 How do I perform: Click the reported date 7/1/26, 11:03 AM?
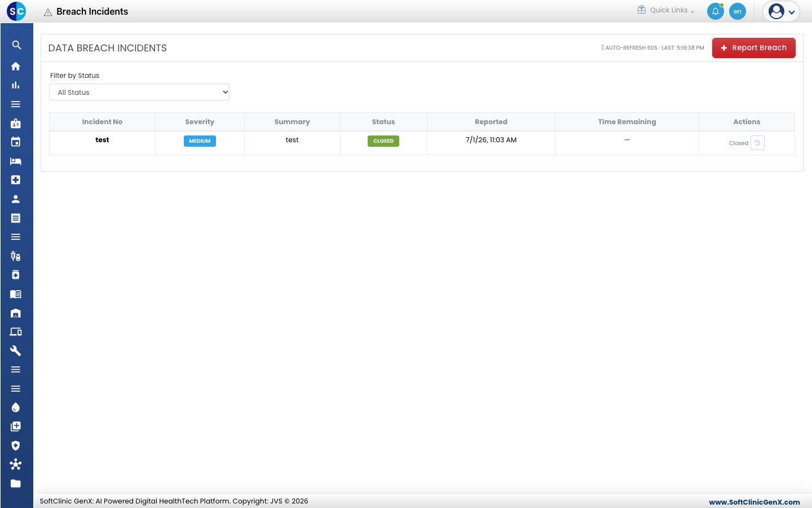coord(491,140)
